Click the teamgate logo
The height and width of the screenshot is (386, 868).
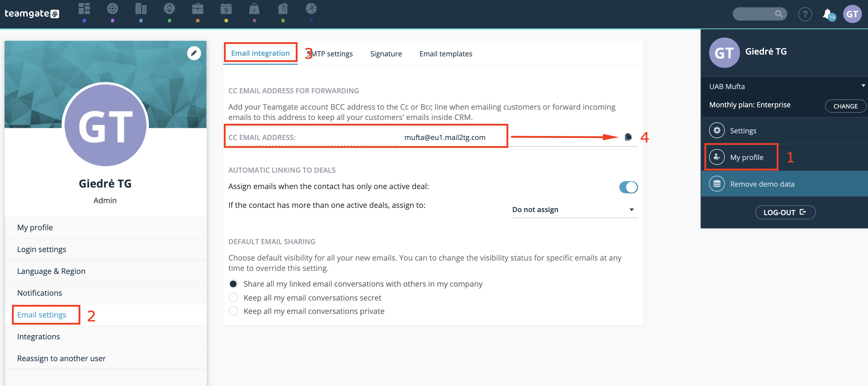(x=32, y=13)
